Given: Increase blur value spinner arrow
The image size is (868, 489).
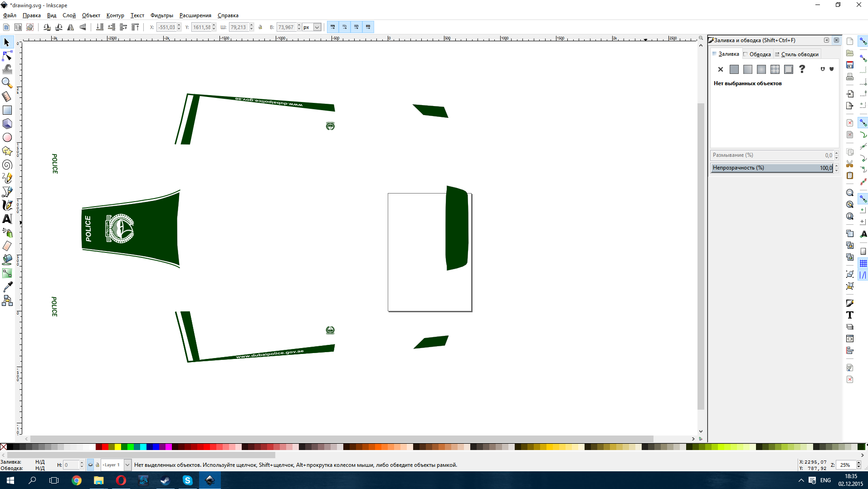Looking at the screenshot, I should (836, 153).
